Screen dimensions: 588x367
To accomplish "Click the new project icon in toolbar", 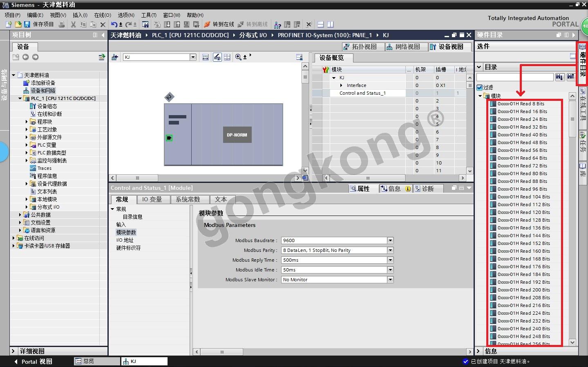I will point(9,24).
